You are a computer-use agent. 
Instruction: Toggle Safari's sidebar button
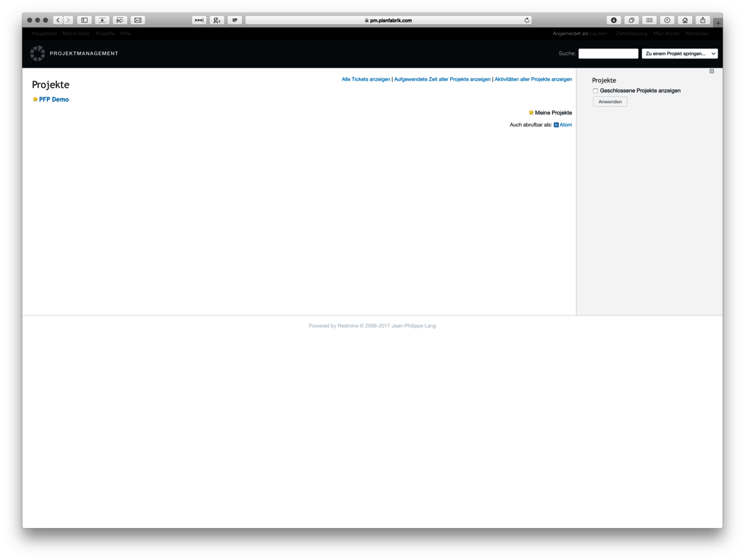84,20
